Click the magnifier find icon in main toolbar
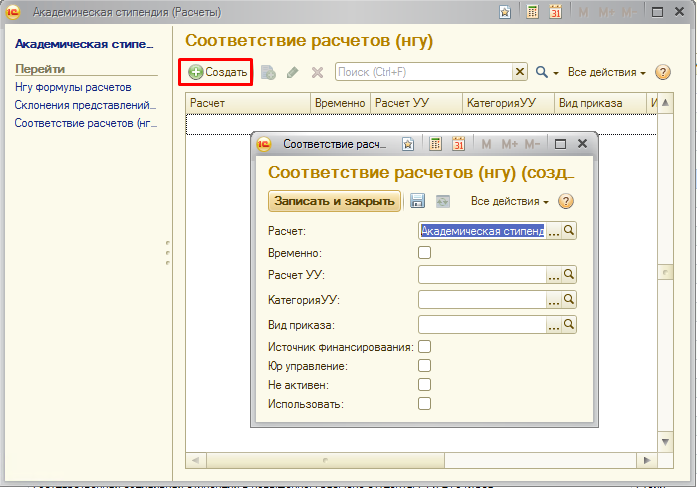This screenshot has width=697, height=488. click(x=541, y=72)
